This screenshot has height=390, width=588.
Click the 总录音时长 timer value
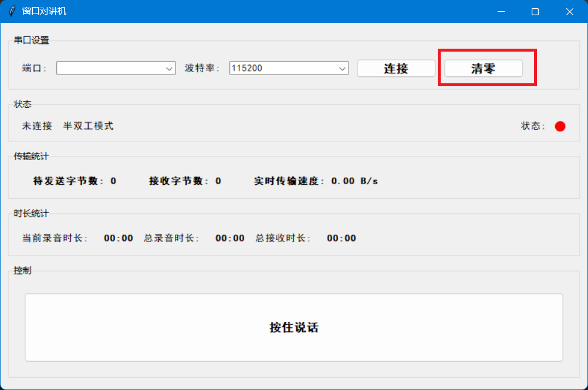coord(230,238)
